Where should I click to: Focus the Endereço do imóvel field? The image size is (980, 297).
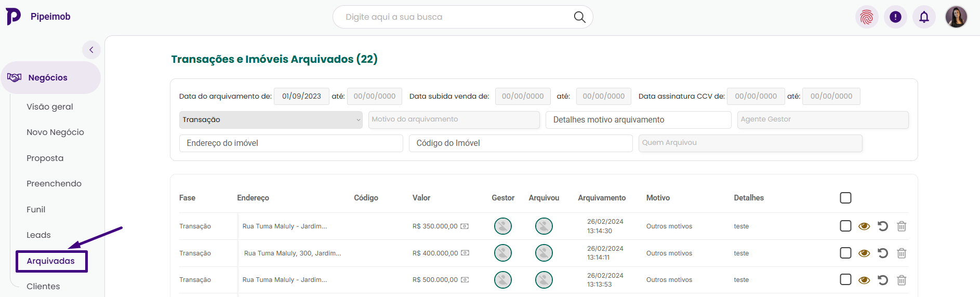coord(291,143)
